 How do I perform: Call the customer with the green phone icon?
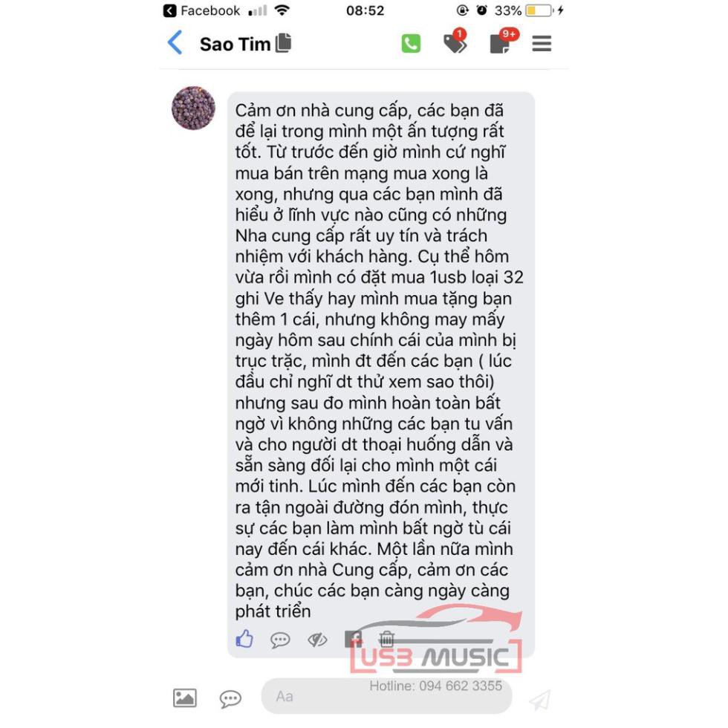(x=411, y=44)
